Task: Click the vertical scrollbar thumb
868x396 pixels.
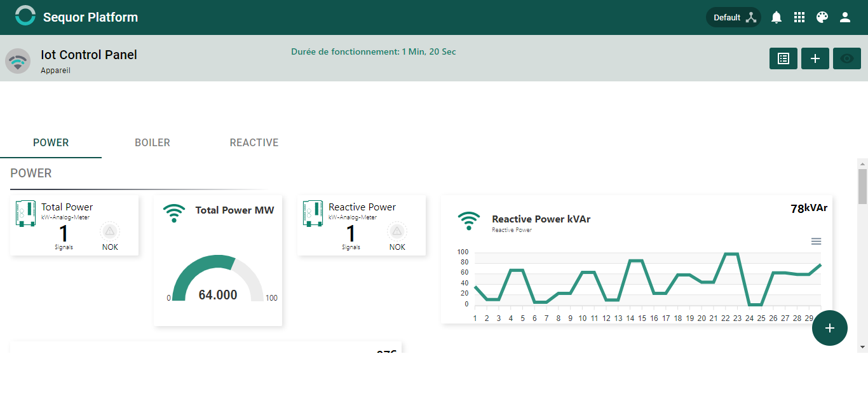Action: [862, 186]
